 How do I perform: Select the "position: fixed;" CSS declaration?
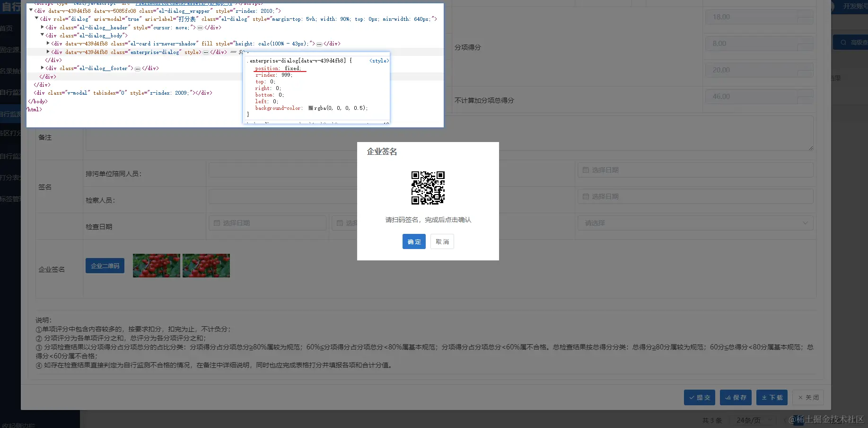coord(278,68)
